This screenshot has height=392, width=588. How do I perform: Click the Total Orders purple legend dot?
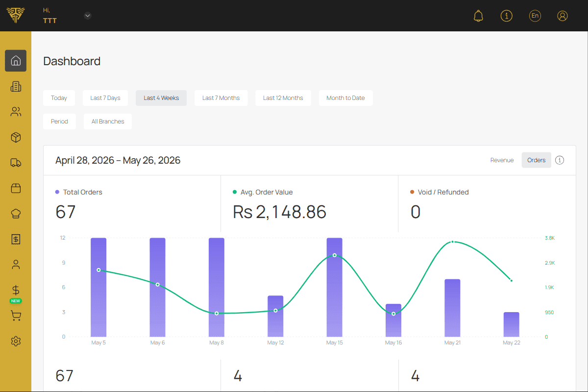57,192
